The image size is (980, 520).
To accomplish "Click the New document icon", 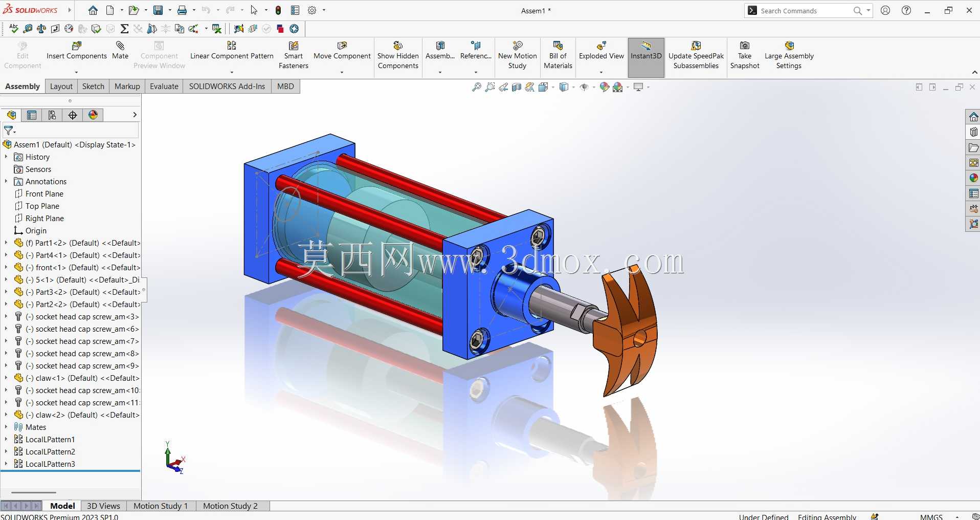I will click(x=110, y=10).
